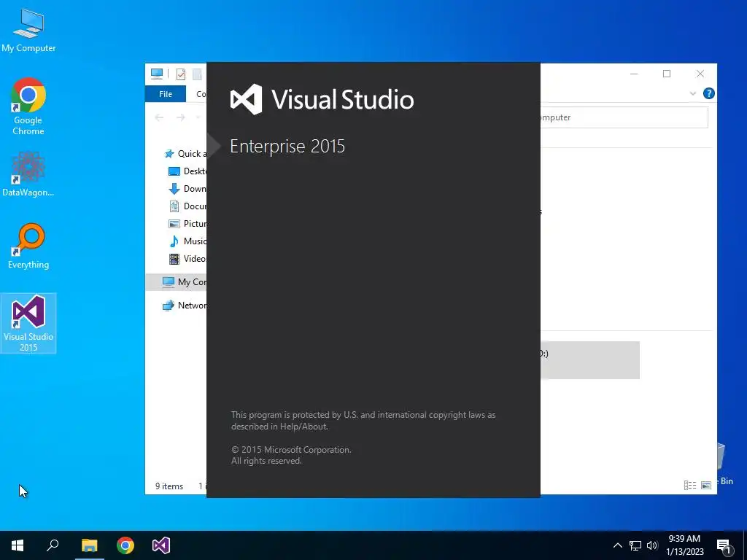The width and height of the screenshot is (747, 560).
Task: Open the DataWagon desktop shortcut
Action: [28, 174]
